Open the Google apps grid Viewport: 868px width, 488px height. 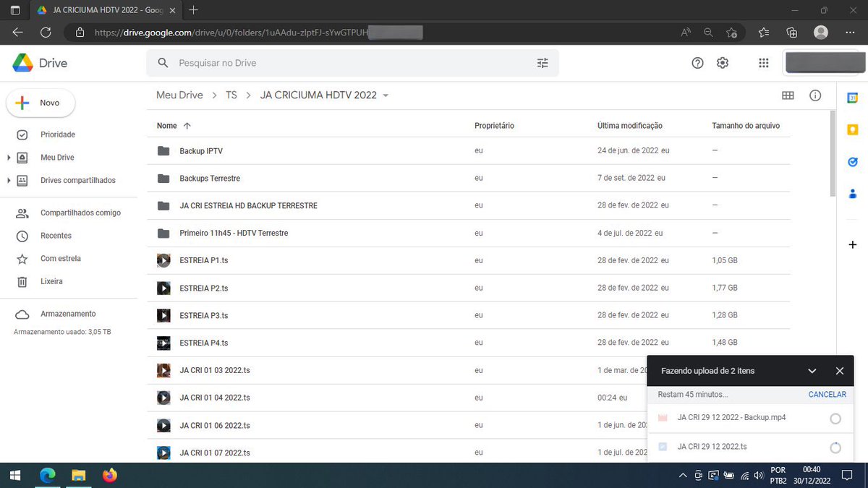763,63
